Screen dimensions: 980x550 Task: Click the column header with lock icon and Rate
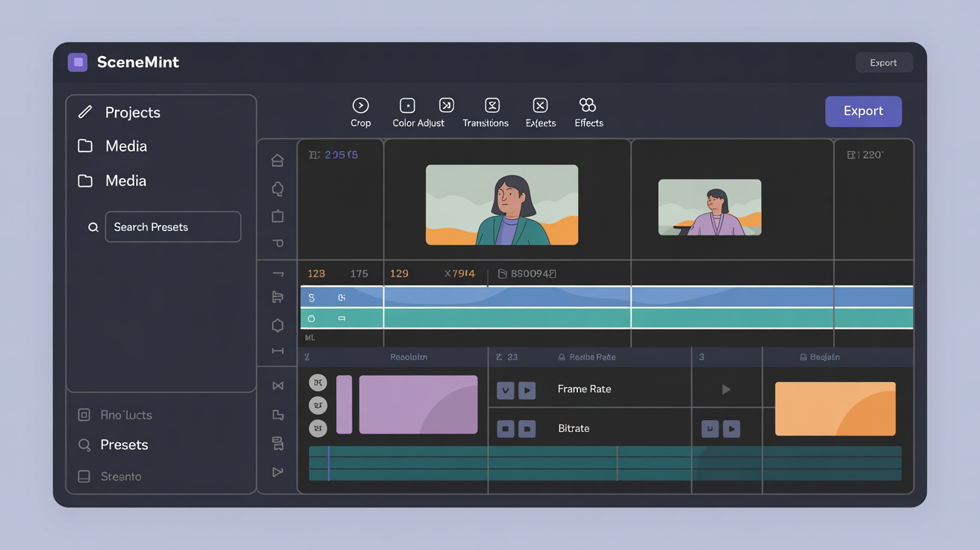point(587,357)
